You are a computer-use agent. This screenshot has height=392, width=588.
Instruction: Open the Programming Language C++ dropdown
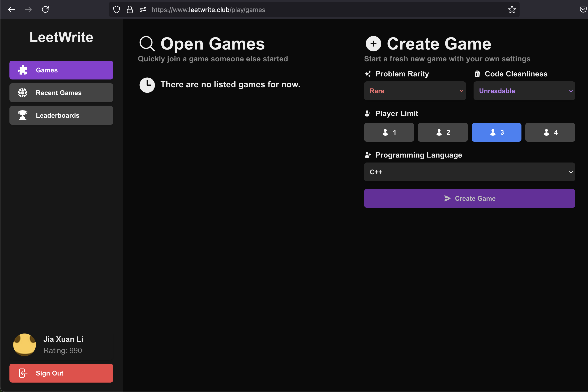(x=469, y=172)
